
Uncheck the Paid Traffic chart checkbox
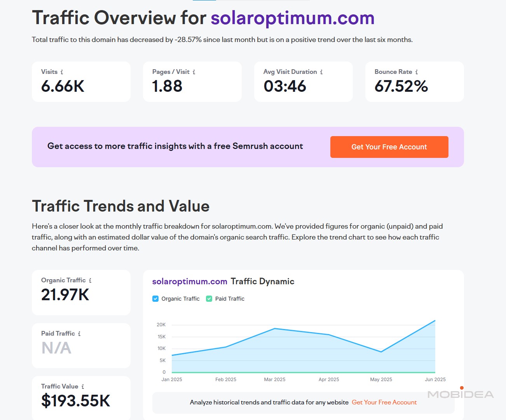click(209, 299)
